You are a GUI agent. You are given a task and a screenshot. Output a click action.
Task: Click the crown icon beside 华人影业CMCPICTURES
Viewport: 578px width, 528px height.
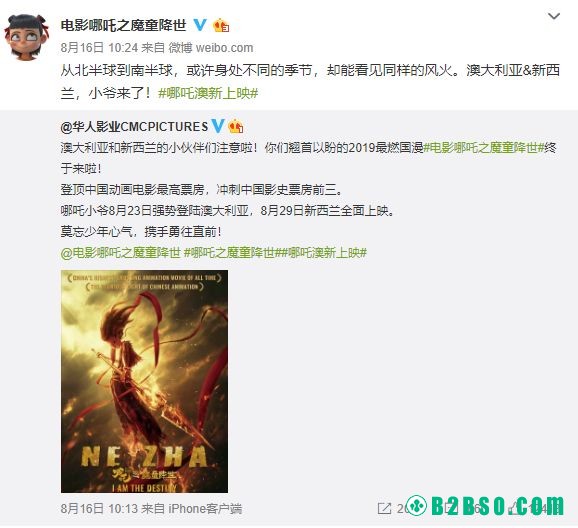click(236, 126)
